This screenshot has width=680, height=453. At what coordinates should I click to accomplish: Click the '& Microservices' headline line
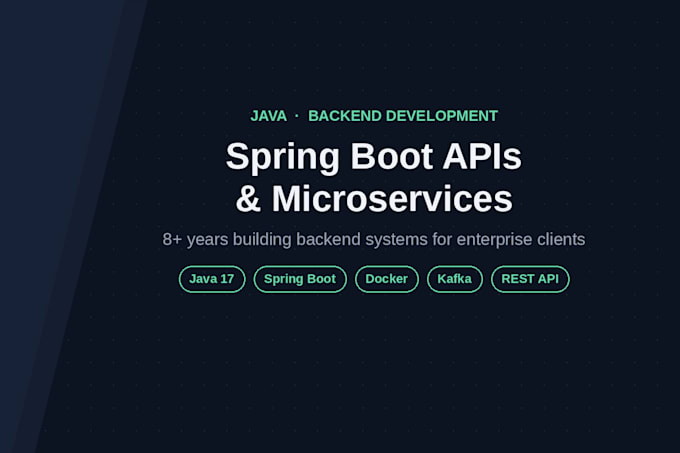click(x=374, y=199)
